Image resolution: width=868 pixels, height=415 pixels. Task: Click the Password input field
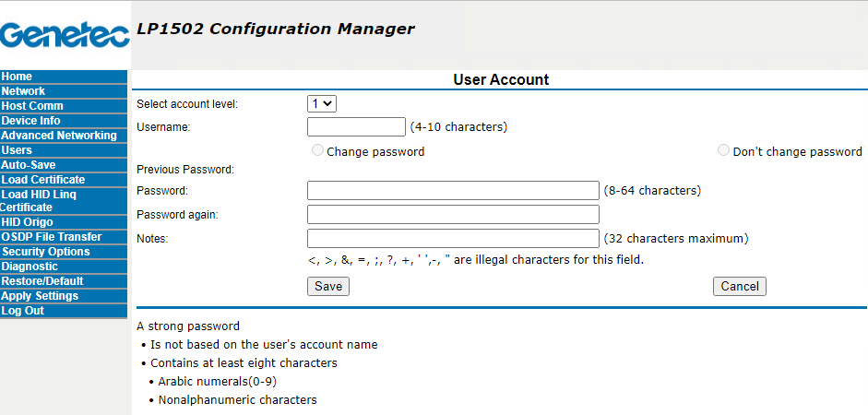[454, 190]
